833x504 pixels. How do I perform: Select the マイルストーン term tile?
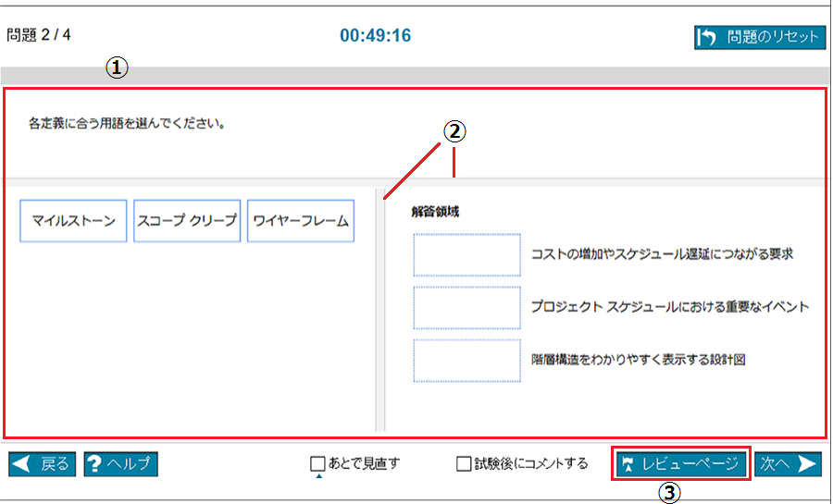pos(73,221)
